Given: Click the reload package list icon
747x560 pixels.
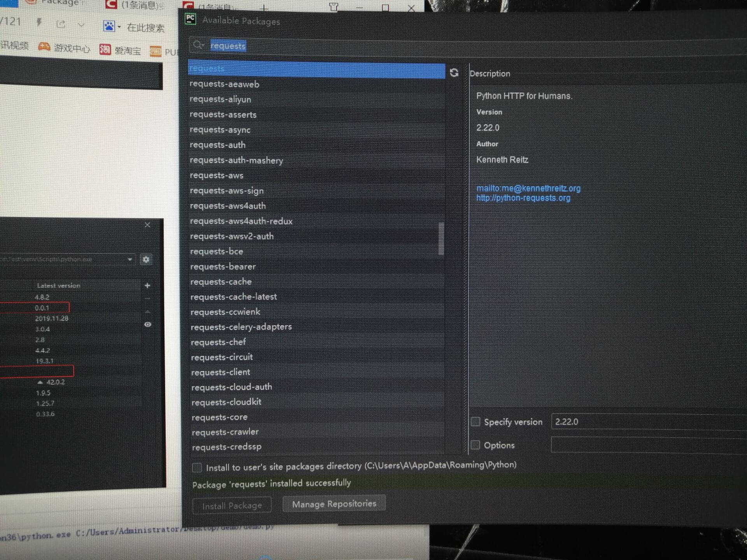Looking at the screenshot, I should [x=454, y=73].
